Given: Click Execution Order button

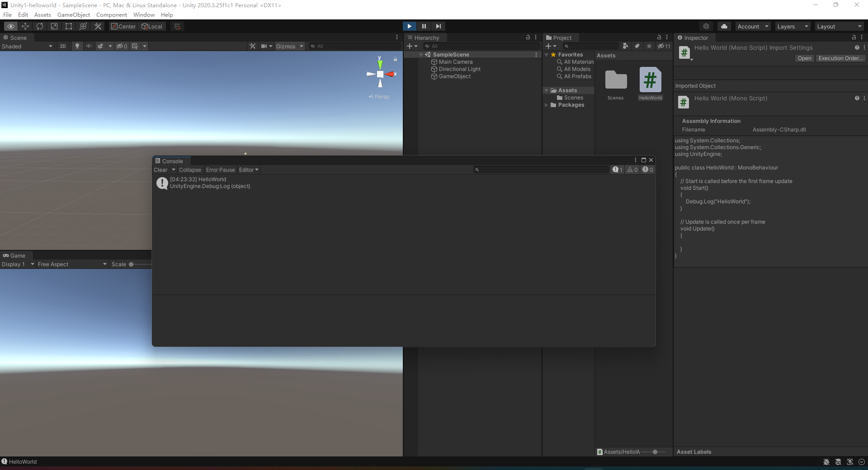Looking at the screenshot, I should [841, 58].
